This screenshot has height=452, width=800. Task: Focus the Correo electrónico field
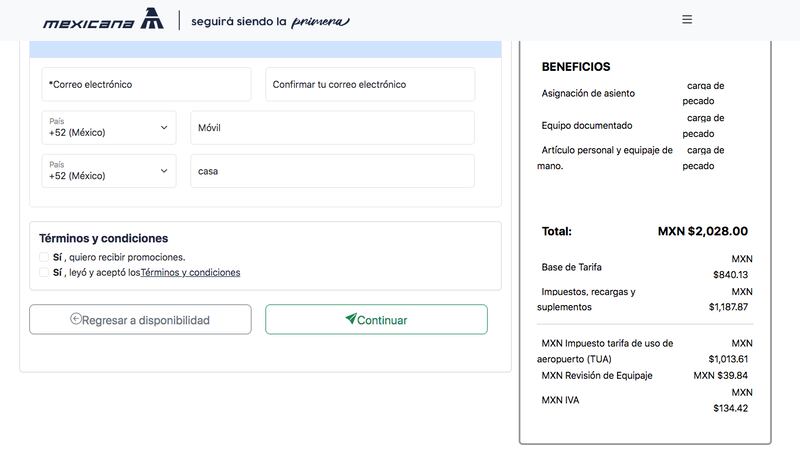[x=146, y=84]
